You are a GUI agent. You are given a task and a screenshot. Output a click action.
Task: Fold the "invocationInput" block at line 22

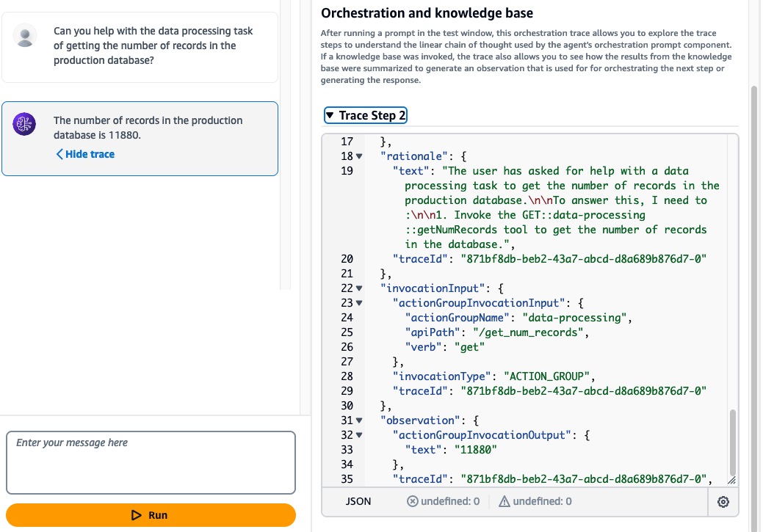(x=359, y=288)
